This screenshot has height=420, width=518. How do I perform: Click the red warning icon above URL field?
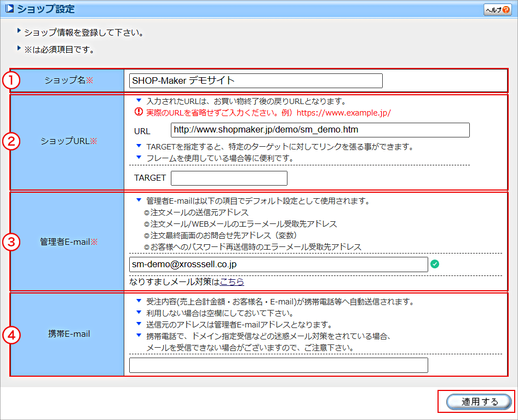pos(139,113)
